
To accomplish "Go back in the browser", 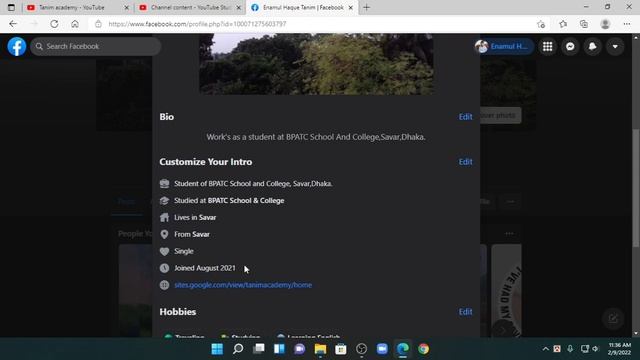I will tap(13, 24).
